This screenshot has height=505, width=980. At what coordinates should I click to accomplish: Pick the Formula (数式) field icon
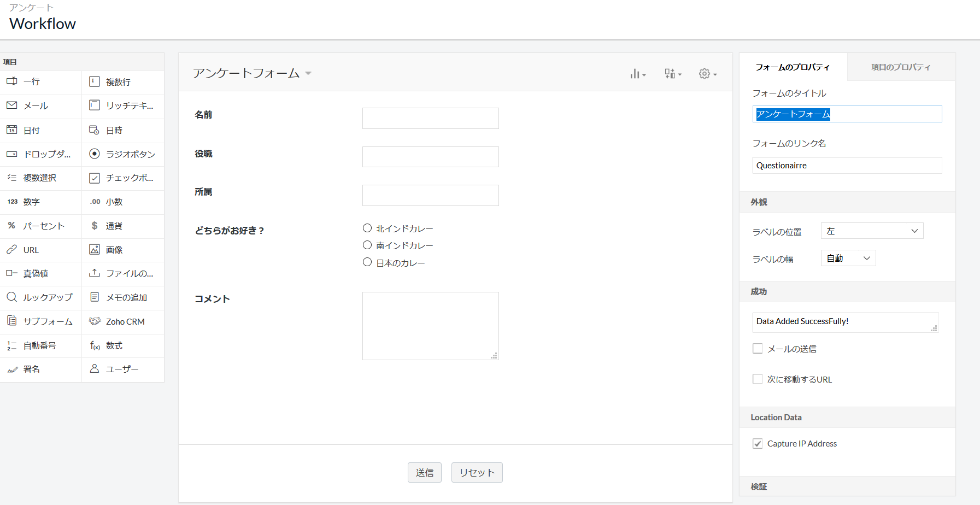[x=95, y=345]
